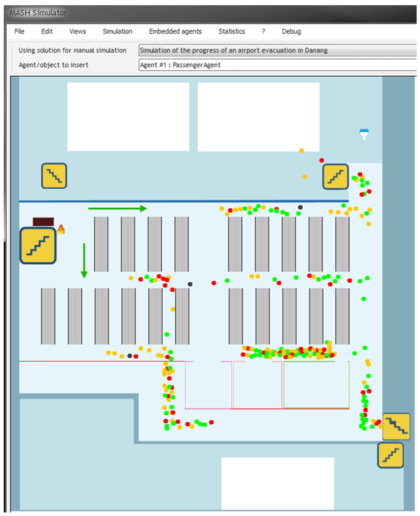Click the fire flame icon
The width and height of the screenshot is (420, 516).
pos(61,229)
